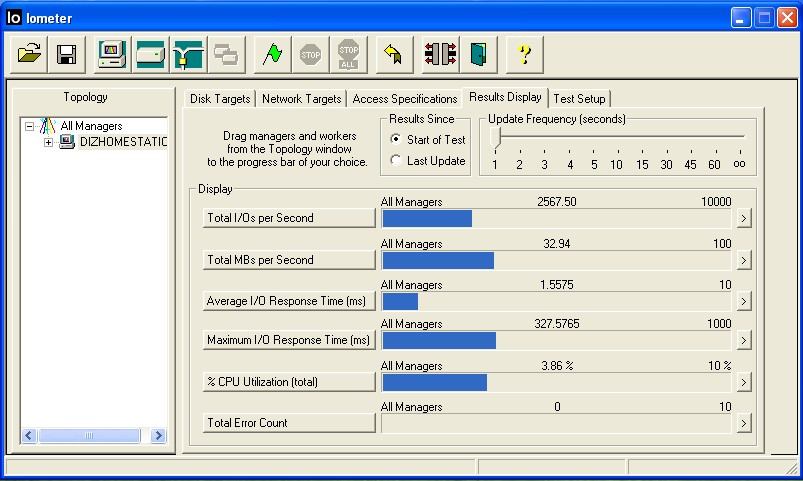The width and height of the screenshot is (803, 481).
Task: Switch to the Network Targets tab
Action: (x=301, y=99)
